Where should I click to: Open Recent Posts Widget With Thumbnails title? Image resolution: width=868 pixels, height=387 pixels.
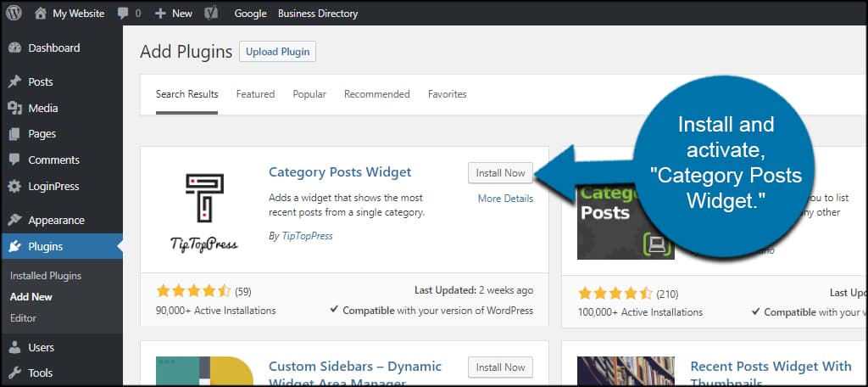pos(771,373)
